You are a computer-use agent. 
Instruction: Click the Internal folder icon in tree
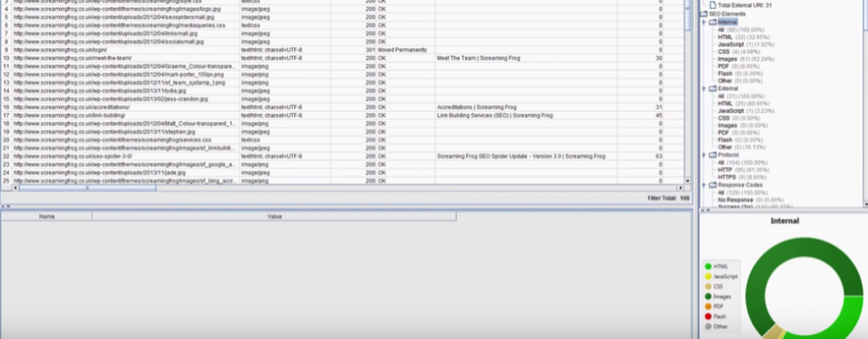click(x=712, y=23)
